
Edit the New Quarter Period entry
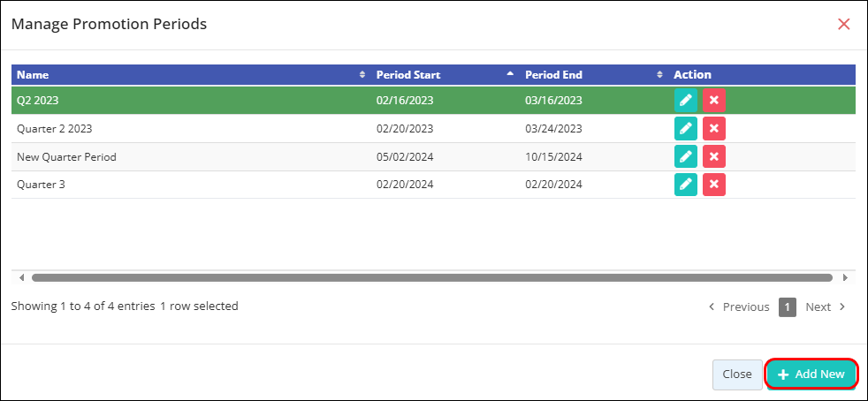pos(685,157)
